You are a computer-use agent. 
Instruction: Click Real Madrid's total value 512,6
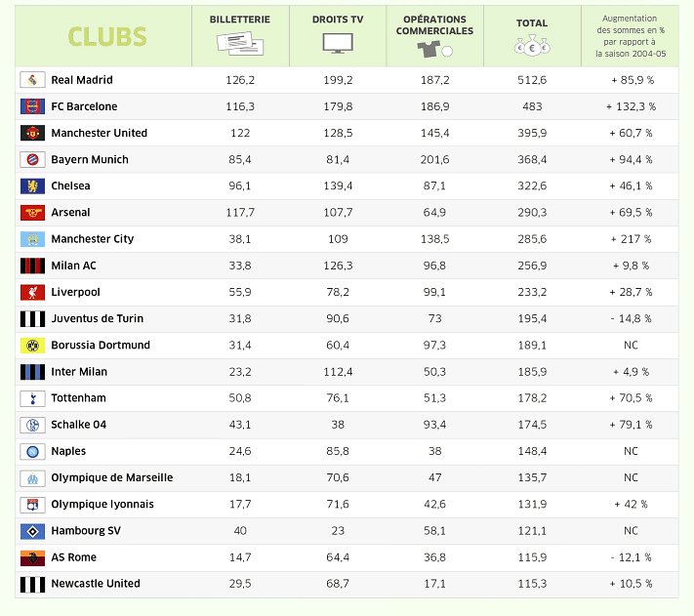[x=532, y=80]
